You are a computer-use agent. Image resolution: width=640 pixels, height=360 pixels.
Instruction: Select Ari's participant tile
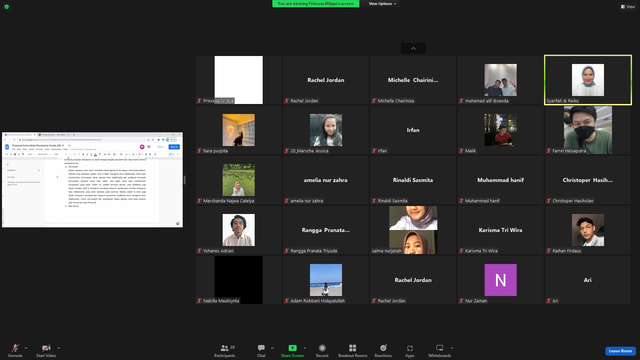pyautogui.click(x=588, y=280)
